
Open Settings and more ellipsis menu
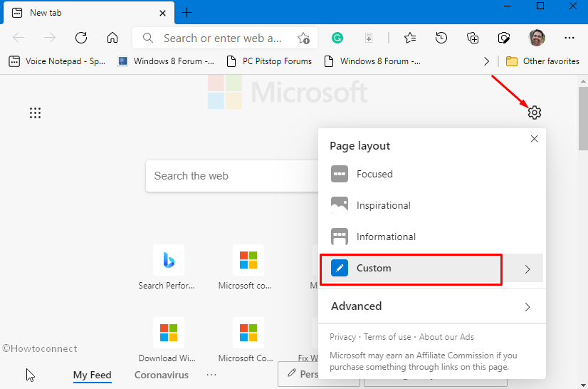tap(569, 38)
